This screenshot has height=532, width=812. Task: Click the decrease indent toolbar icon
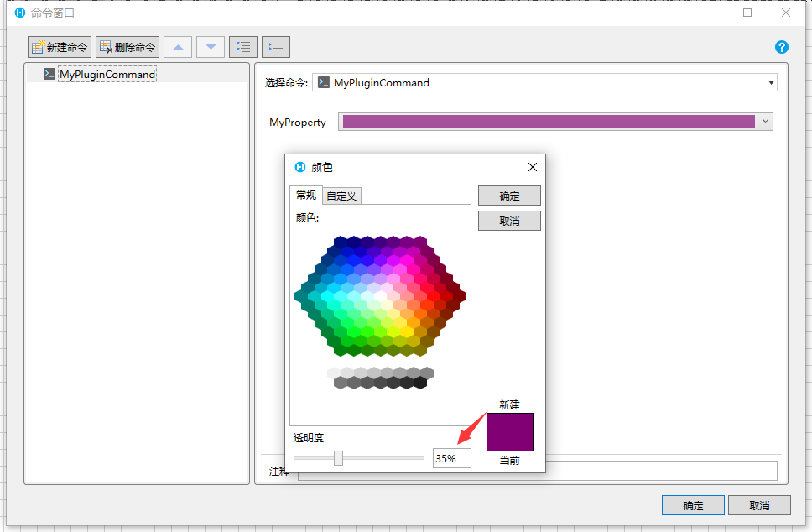point(275,47)
